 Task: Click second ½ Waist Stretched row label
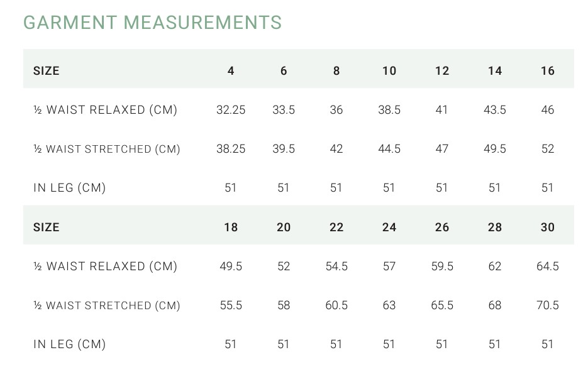(x=106, y=305)
